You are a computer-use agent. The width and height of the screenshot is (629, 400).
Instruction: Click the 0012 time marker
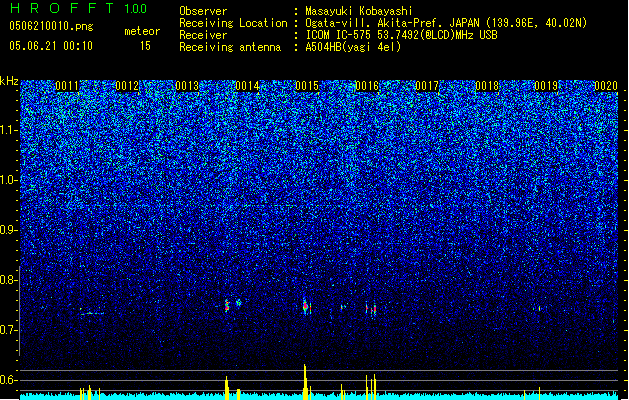point(127,86)
